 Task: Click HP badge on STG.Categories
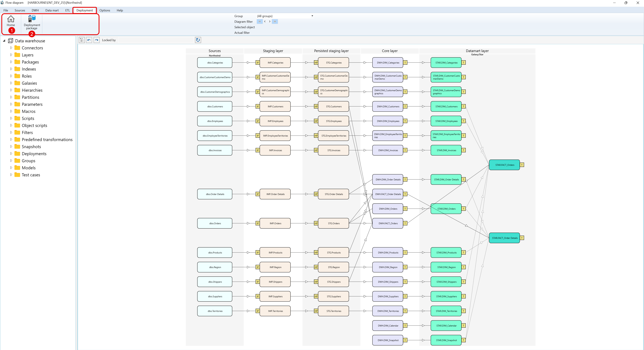[316, 63]
